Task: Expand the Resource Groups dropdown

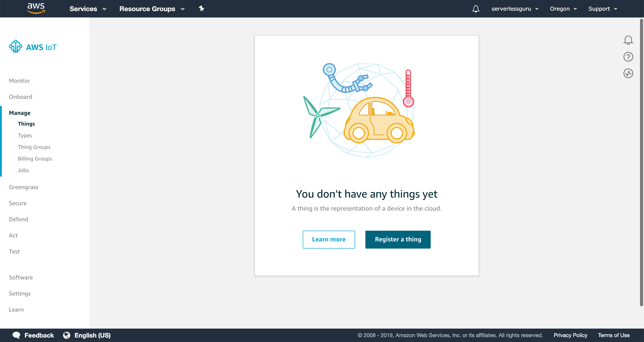Action: click(x=152, y=9)
